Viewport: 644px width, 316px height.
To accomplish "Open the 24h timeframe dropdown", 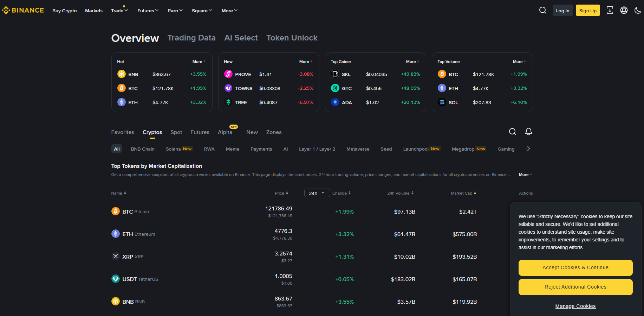I will tap(317, 193).
